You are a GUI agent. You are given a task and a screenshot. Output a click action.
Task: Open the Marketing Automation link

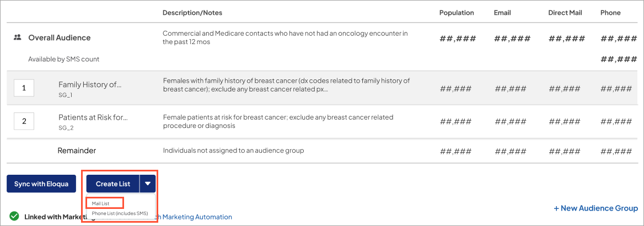click(197, 217)
